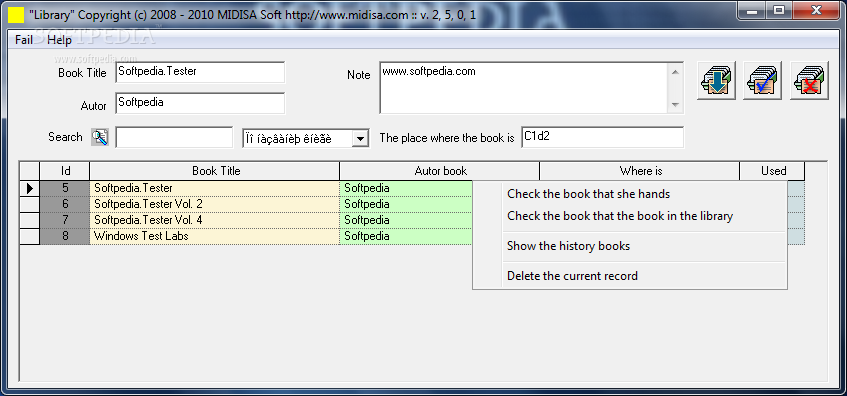Click 'Softpedia.Tester Vol. 2' cell
The width and height of the screenshot is (847, 396).
pyautogui.click(x=215, y=205)
